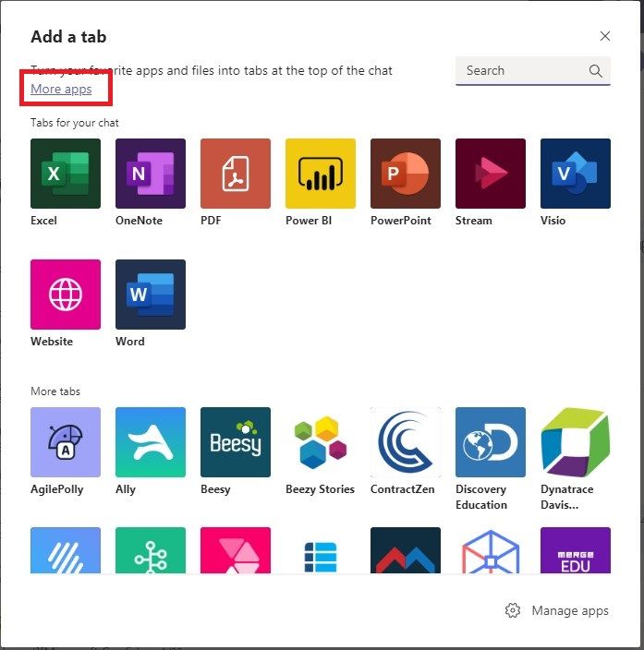This screenshot has width=644, height=650.
Task: Select Discovery Education tile
Action: 491,442
